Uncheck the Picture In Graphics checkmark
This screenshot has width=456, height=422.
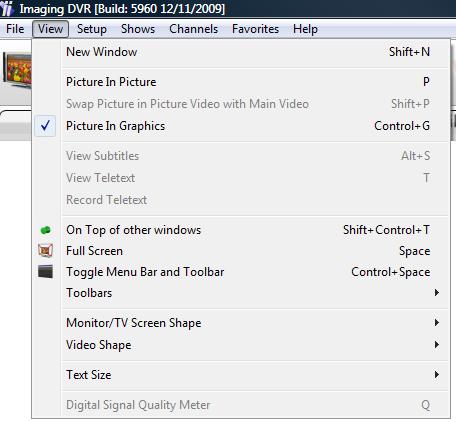[45, 126]
